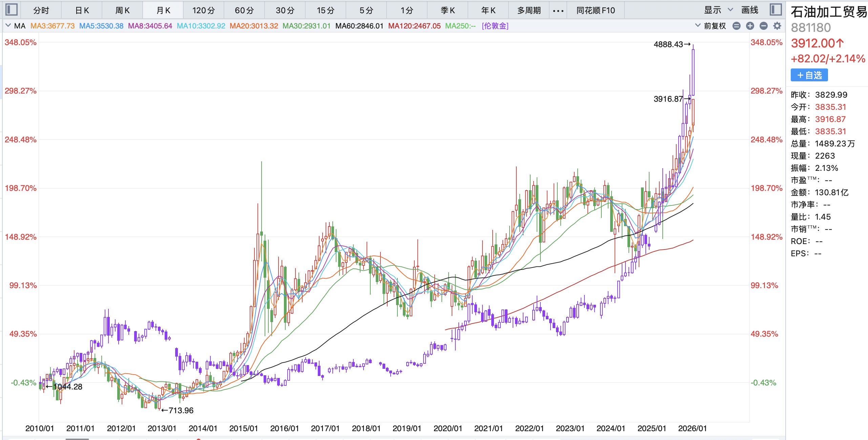Click the minus circle zoom-out icon
The height and width of the screenshot is (440, 868).
coord(764,26)
